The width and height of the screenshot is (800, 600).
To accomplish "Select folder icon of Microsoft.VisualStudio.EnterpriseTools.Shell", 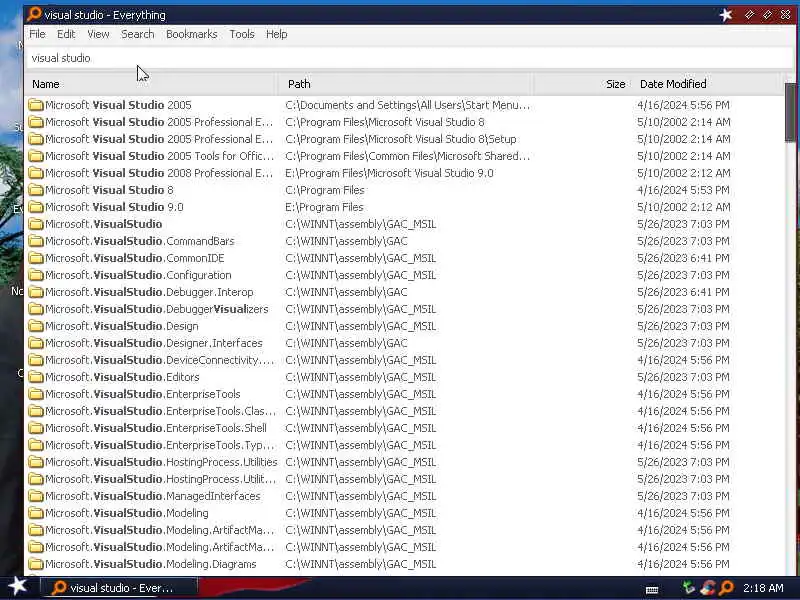I will click(x=36, y=428).
